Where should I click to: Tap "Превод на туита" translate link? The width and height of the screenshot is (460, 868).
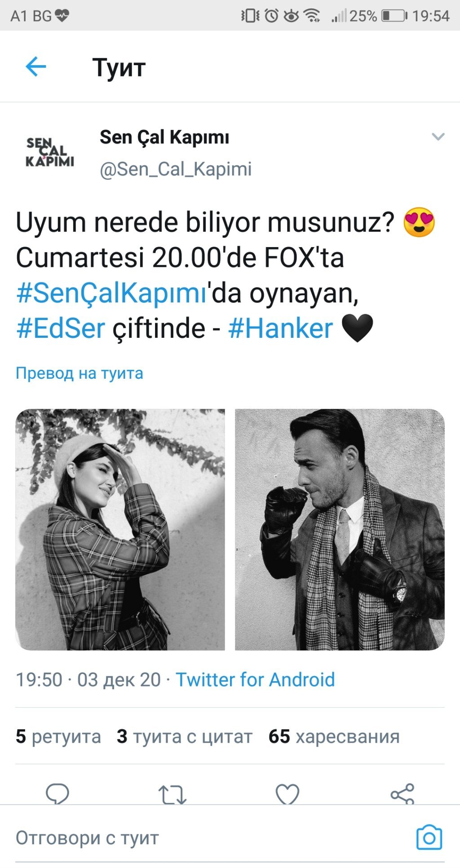click(x=80, y=373)
